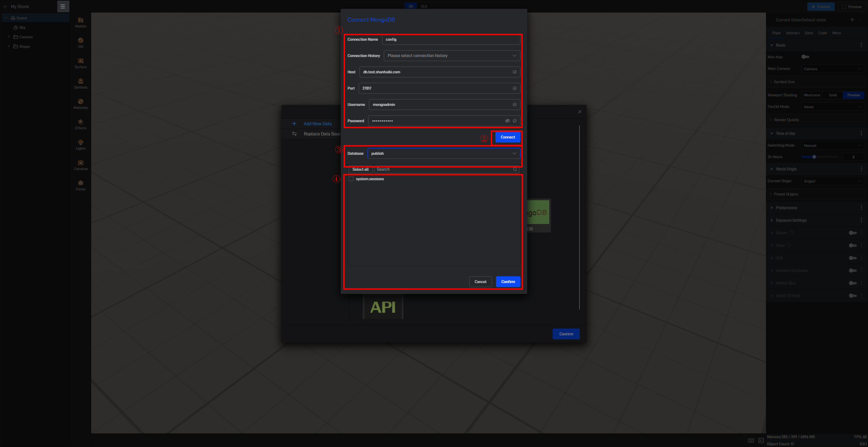
Task: Switch to the GUI mode tab
Action: 424,6
